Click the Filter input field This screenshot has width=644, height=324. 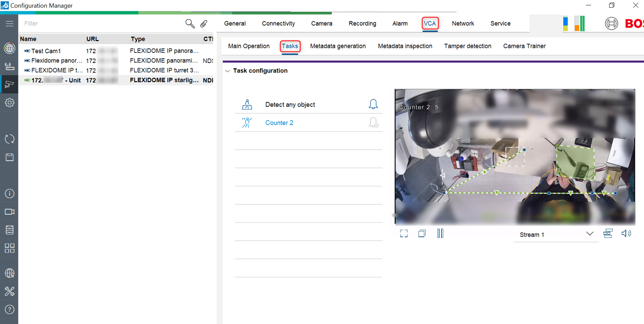click(x=102, y=24)
